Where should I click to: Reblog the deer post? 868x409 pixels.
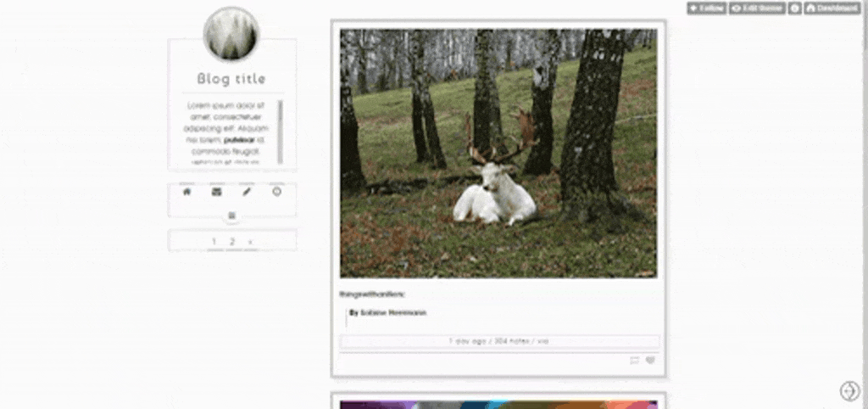[635, 361]
